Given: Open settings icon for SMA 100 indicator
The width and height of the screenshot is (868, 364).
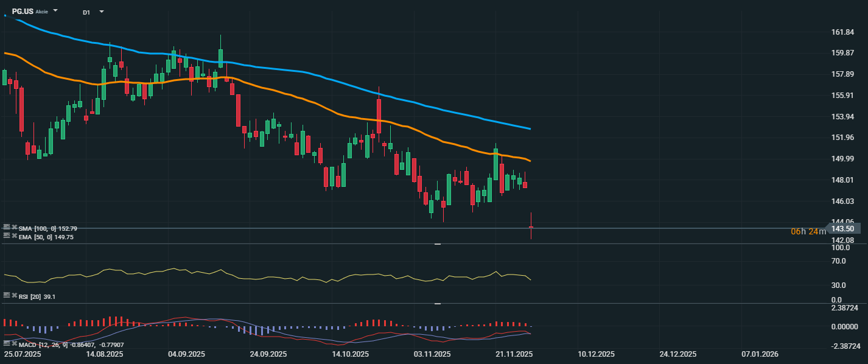Looking at the screenshot, I should pos(7,228).
